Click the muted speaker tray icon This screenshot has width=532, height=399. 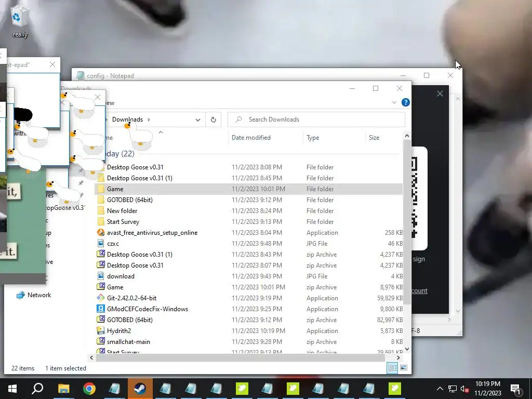point(465,389)
